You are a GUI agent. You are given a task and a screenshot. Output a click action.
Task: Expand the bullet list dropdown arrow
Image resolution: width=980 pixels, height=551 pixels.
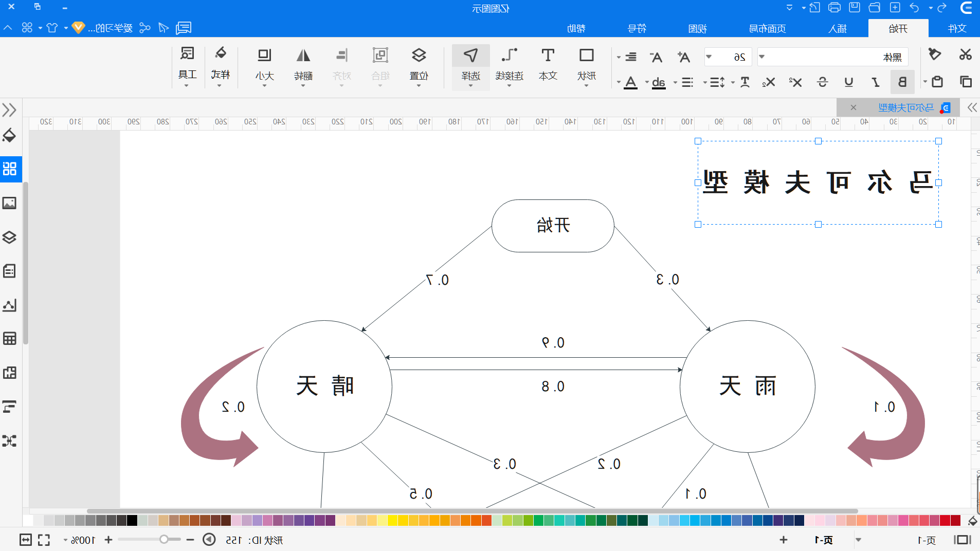pos(675,82)
